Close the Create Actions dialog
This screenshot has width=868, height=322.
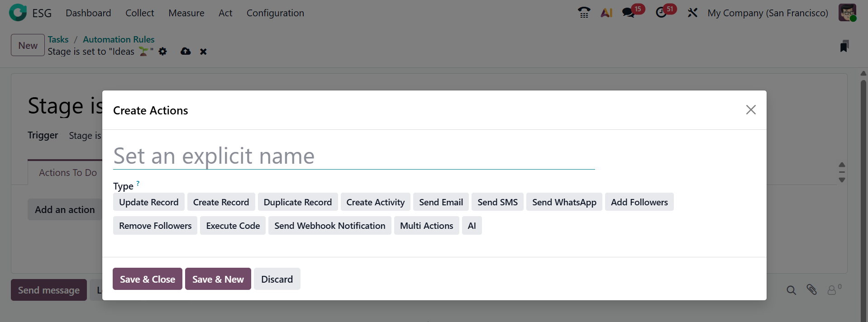pyautogui.click(x=751, y=110)
